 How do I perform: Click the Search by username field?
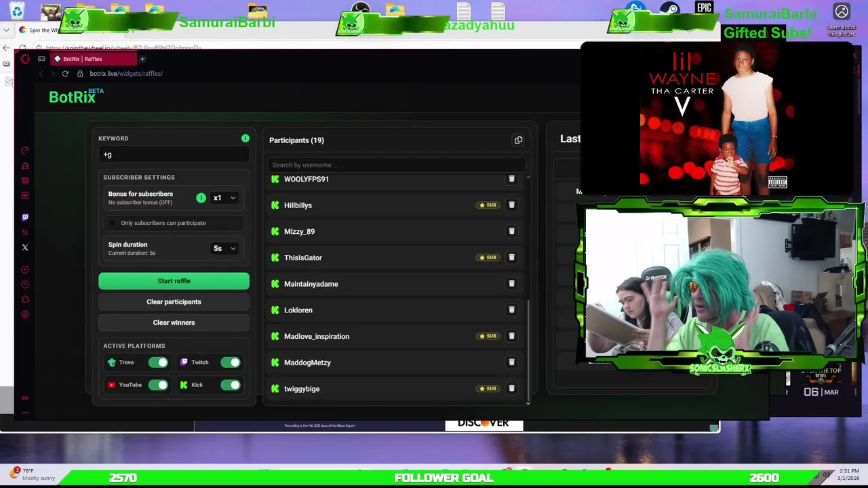397,165
